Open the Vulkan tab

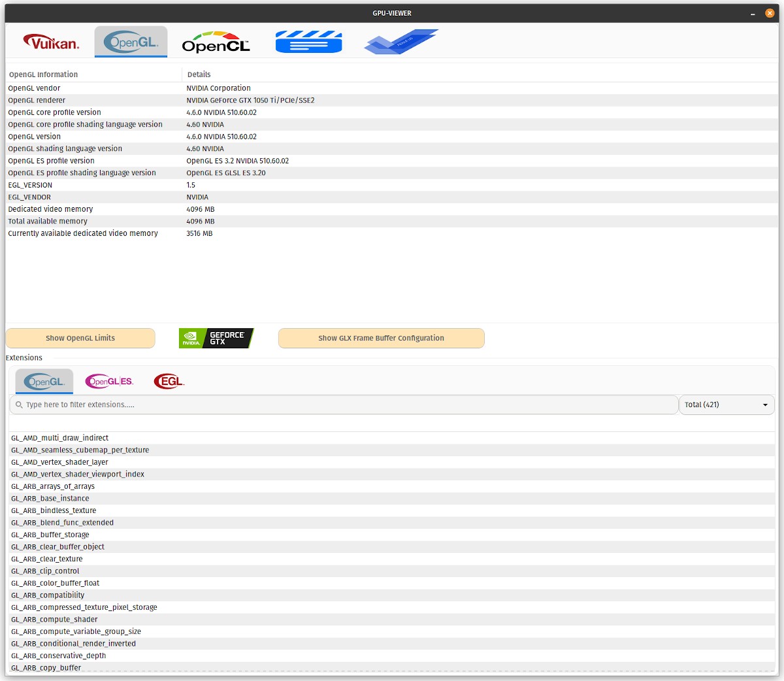coord(51,42)
